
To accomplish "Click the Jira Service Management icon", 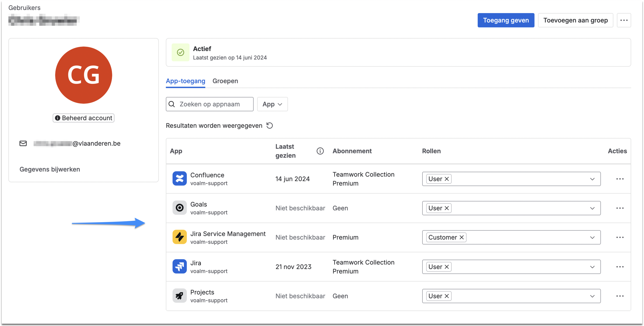I will pos(179,237).
